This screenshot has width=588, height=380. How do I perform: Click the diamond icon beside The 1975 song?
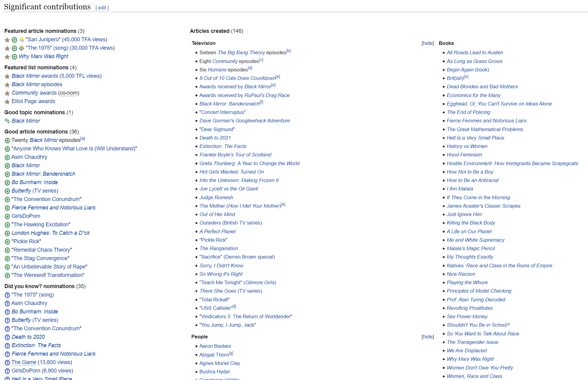(x=22, y=48)
